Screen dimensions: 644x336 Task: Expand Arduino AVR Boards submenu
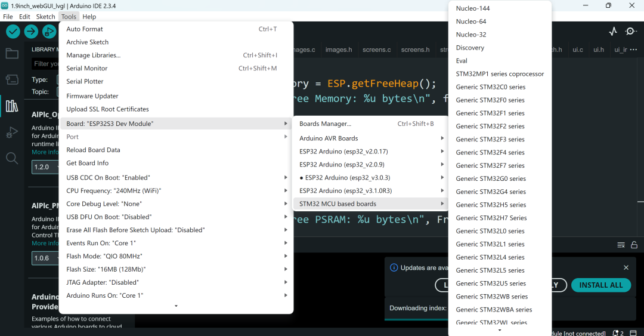[371, 138]
